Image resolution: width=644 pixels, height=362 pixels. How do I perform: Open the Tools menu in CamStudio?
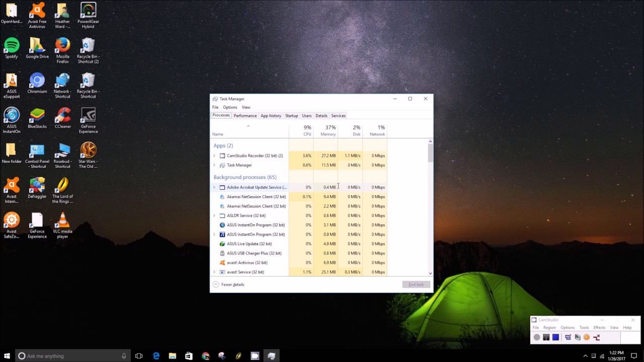tap(584, 328)
